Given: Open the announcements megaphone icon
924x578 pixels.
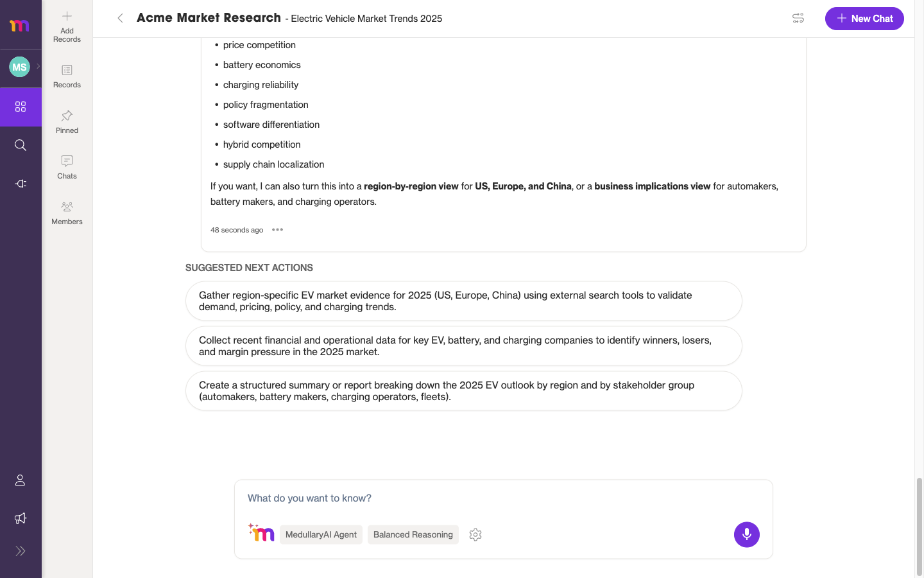Looking at the screenshot, I should click(21, 518).
